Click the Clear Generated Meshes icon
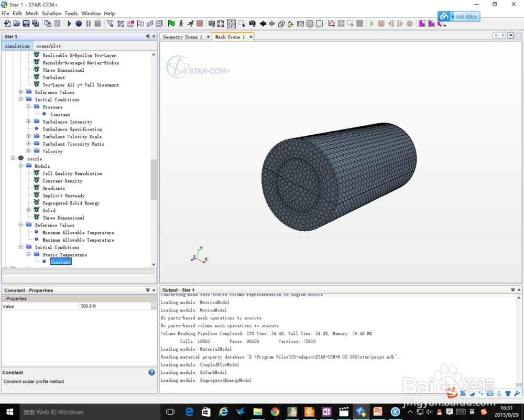The height and width of the screenshot is (420, 524). pyautogui.click(x=130, y=24)
